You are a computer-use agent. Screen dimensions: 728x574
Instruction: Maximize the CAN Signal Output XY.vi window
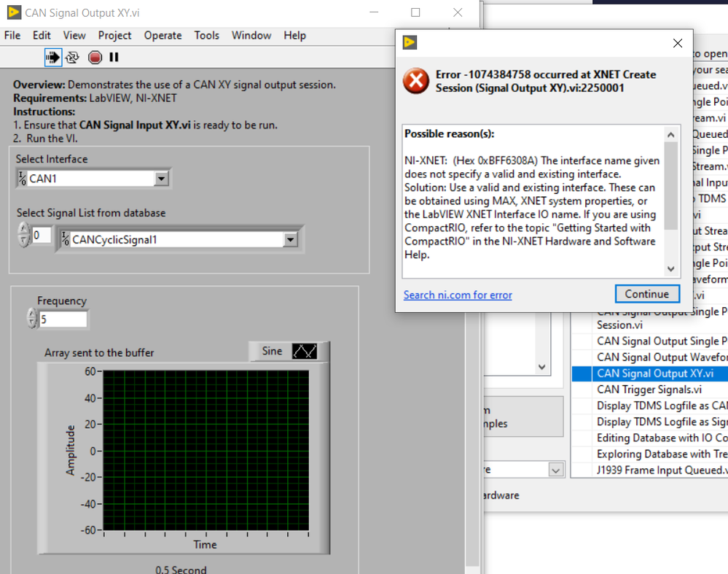415,12
